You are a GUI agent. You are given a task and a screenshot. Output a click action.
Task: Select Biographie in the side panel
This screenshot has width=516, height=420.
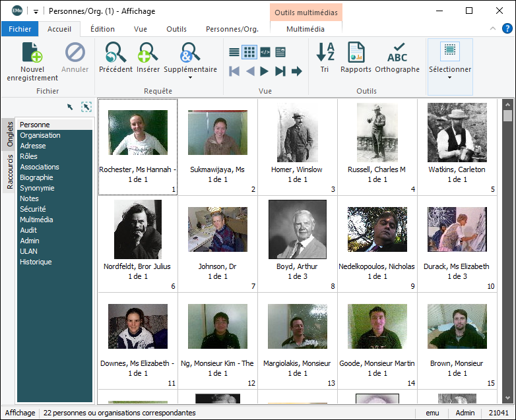[36, 177]
